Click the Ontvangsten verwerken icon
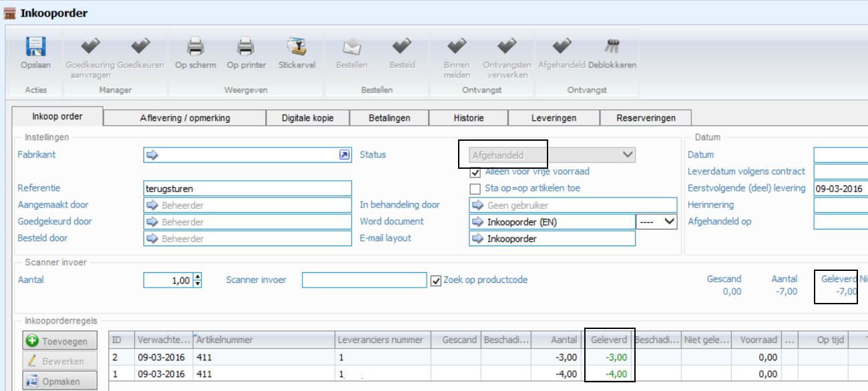The image size is (868, 391). point(507,47)
